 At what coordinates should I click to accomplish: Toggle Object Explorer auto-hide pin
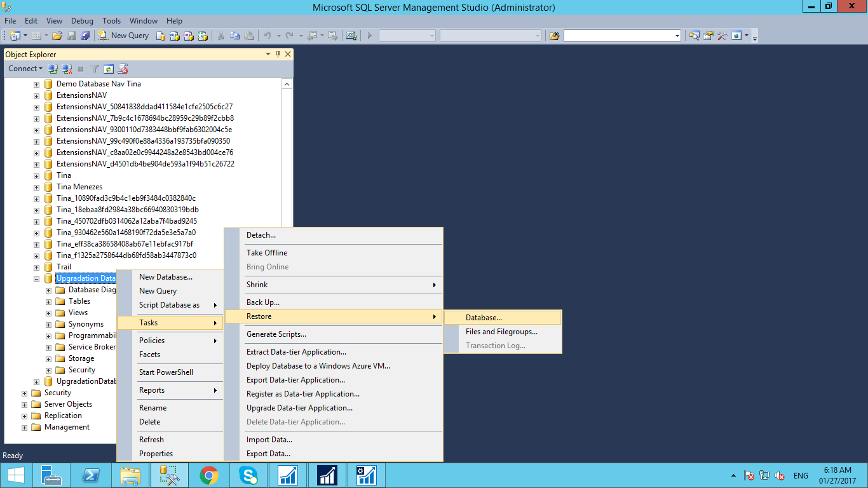[278, 55]
